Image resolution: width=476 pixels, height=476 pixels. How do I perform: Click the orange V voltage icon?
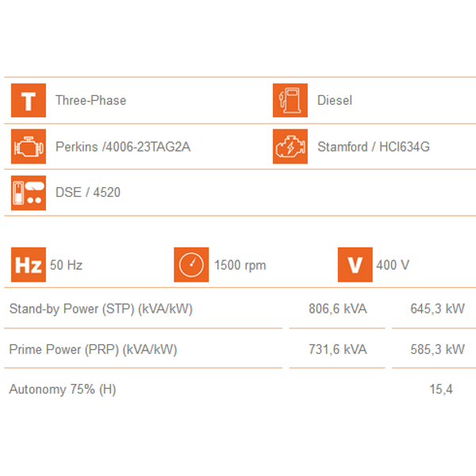click(355, 265)
